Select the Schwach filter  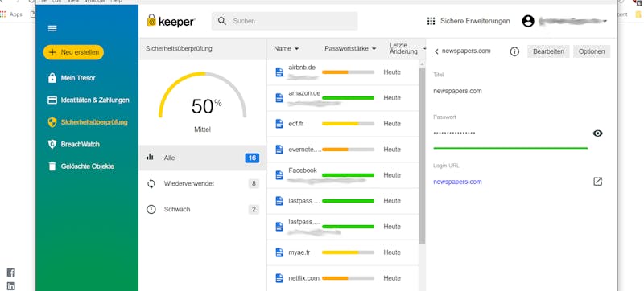click(x=203, y=210)
